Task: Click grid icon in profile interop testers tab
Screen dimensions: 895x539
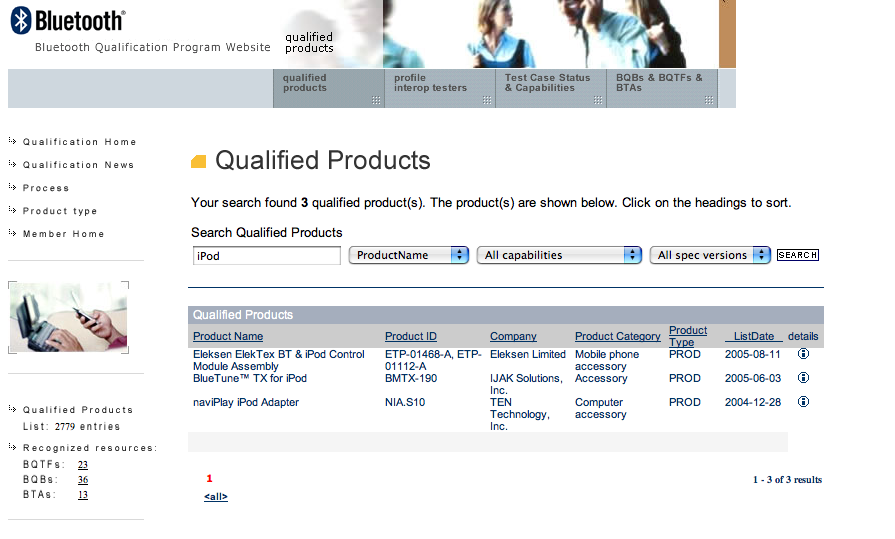Action: tap(487, 100)
